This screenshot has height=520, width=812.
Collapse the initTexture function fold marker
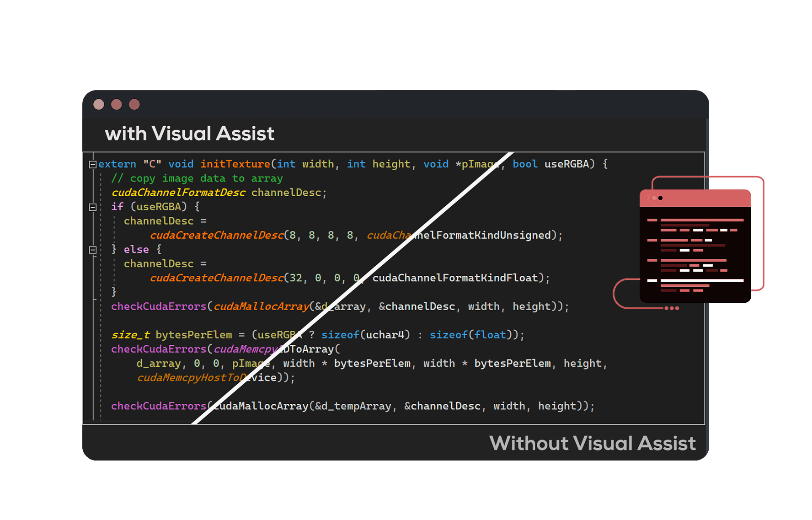click(92, 164)
